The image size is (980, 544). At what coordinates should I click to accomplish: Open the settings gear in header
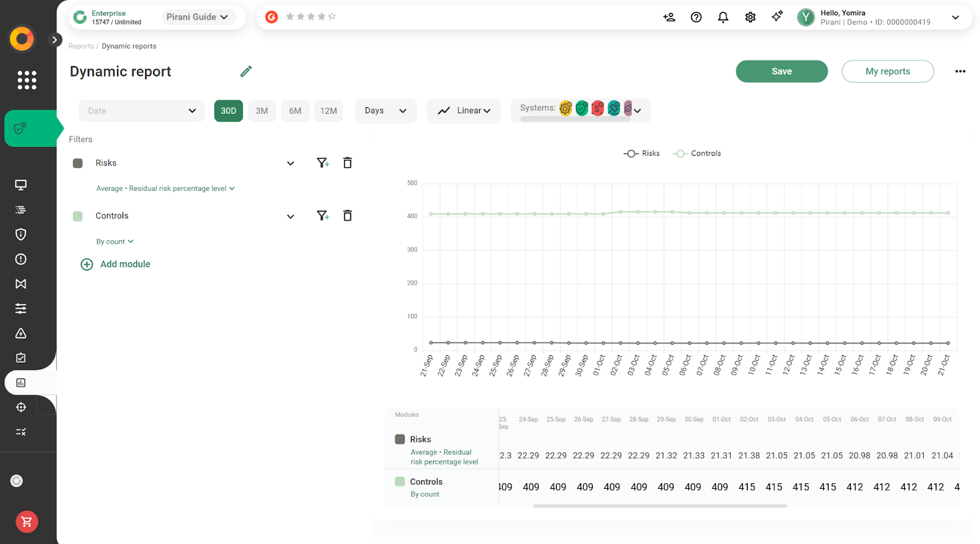(x=750, y=17)
